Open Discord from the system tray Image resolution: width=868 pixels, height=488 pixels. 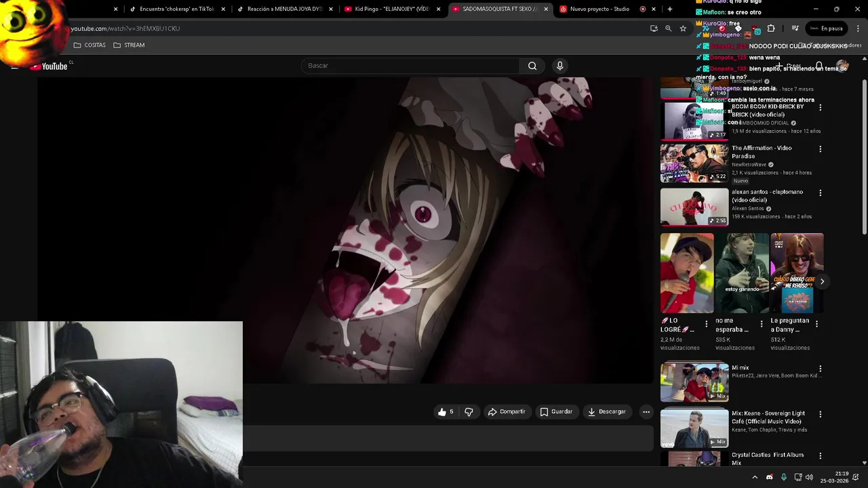pos(769,477)
